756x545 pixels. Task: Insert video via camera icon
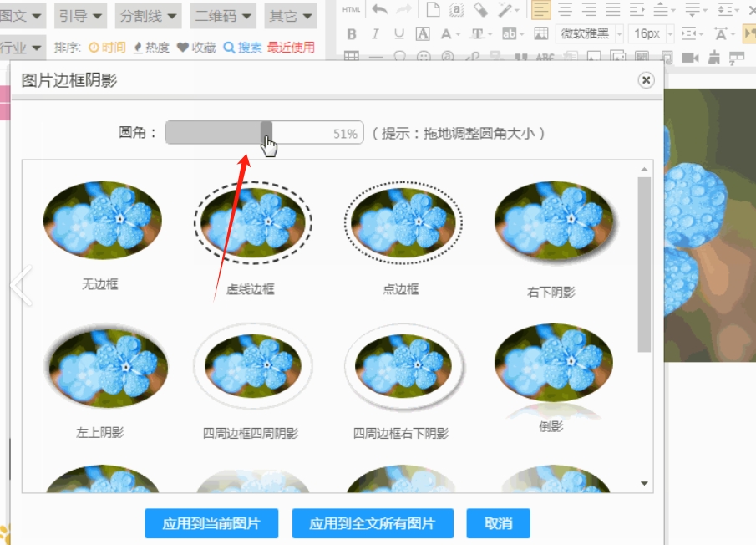tap(690, 58)
